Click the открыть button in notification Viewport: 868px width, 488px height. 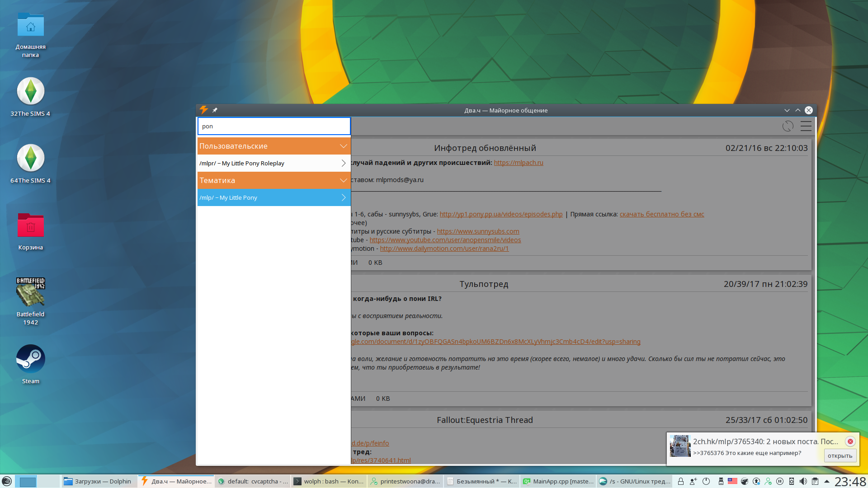click(840, 455)
